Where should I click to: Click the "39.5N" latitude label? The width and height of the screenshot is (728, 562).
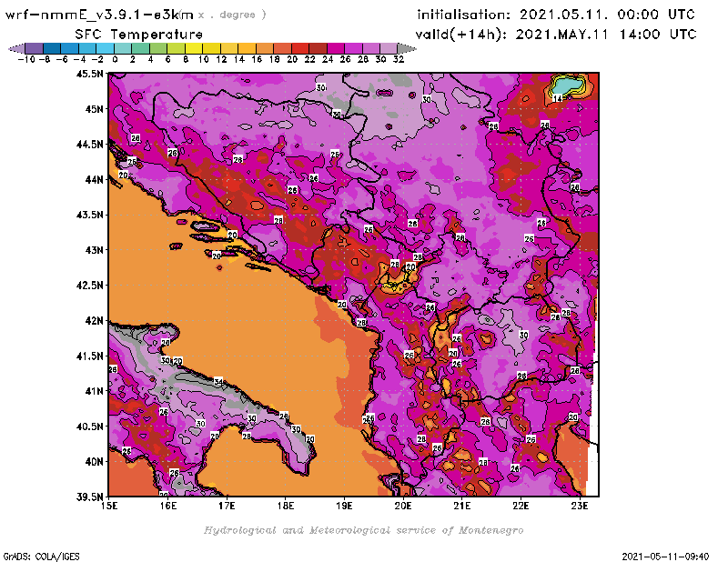click(89, 497)
